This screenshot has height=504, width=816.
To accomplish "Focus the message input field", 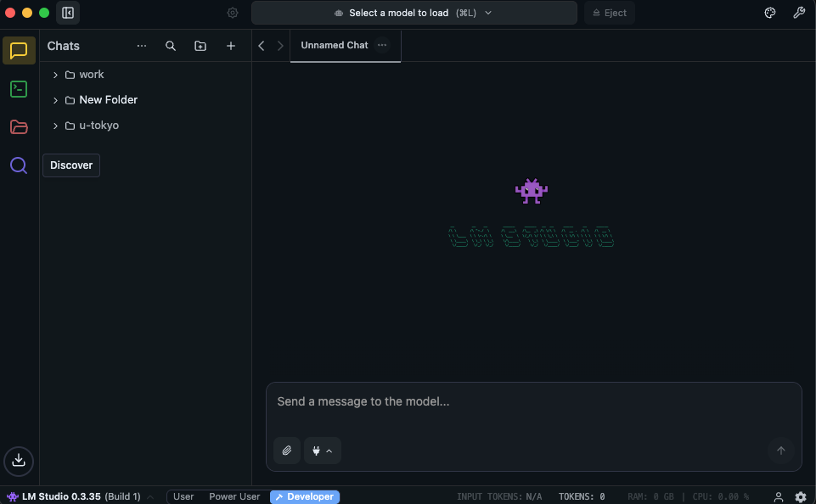I will pos(533,401).
